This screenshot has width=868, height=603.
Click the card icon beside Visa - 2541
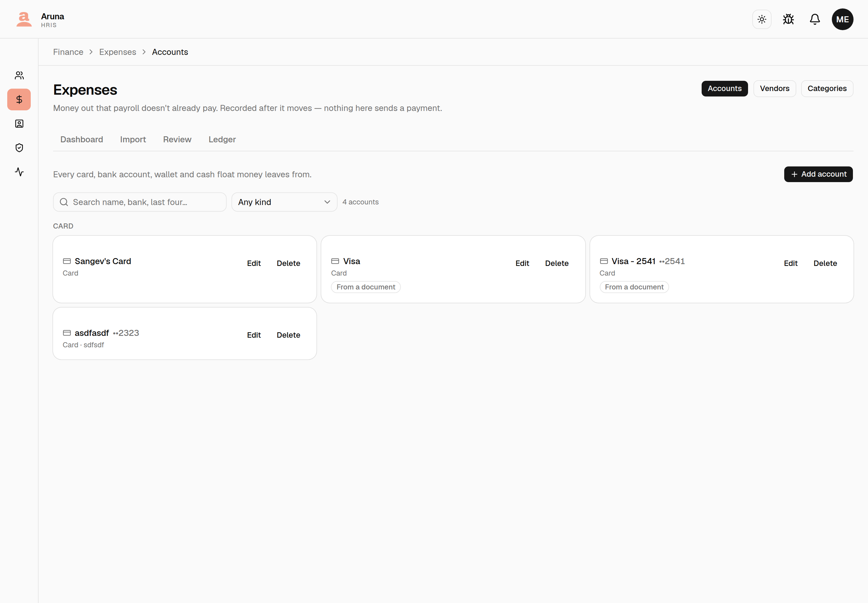(604, 261)
